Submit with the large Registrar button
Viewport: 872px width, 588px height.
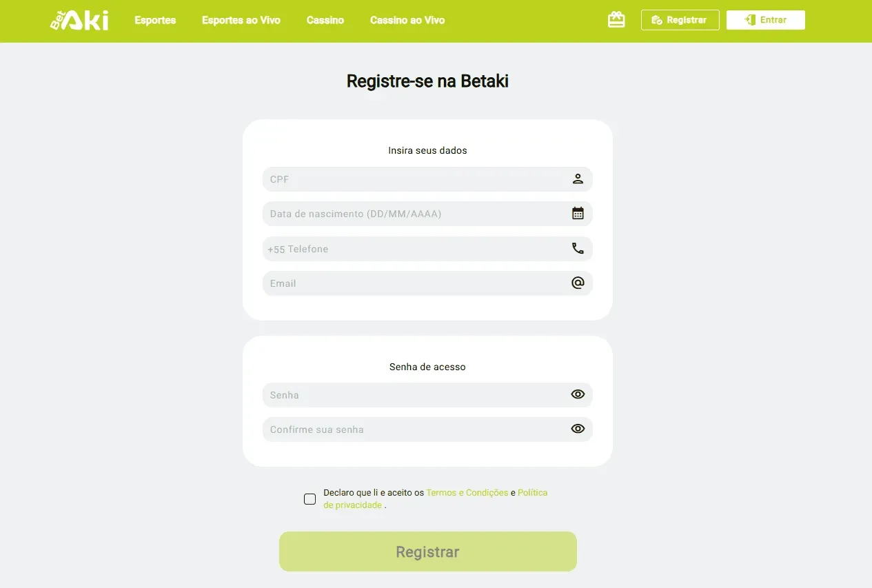427,551
